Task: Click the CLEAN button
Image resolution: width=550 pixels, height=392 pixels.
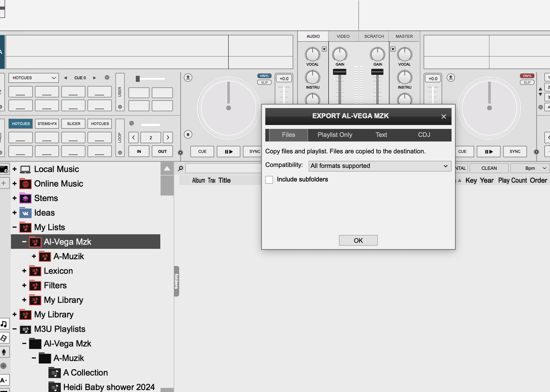Action: pyautogui.click(x=489, y=168)
